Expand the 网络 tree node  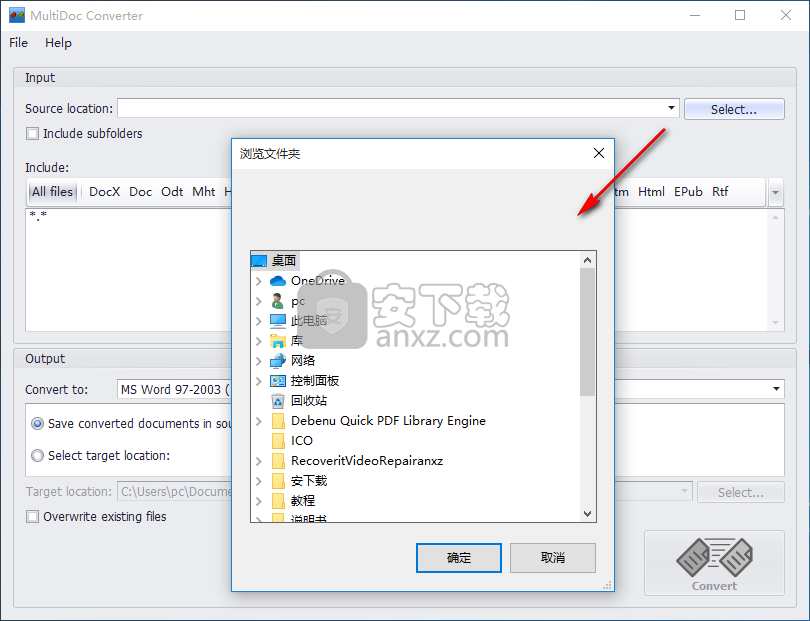point(259,361)
